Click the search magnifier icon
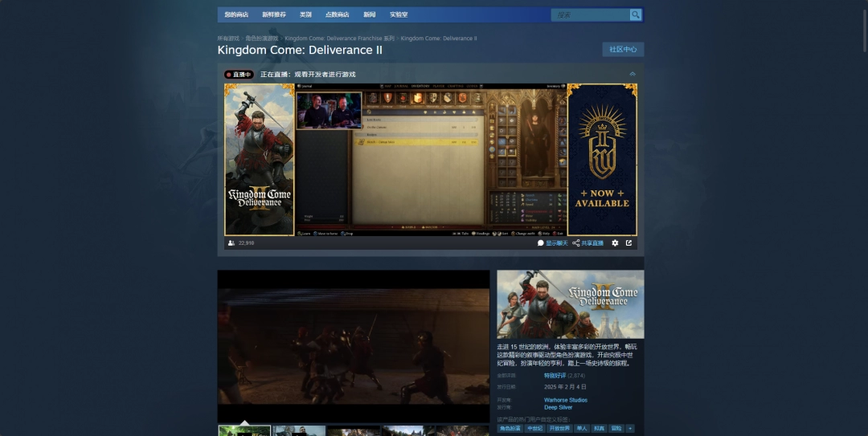This screenshot has width=868, height=436. click(x=636, y=14)
